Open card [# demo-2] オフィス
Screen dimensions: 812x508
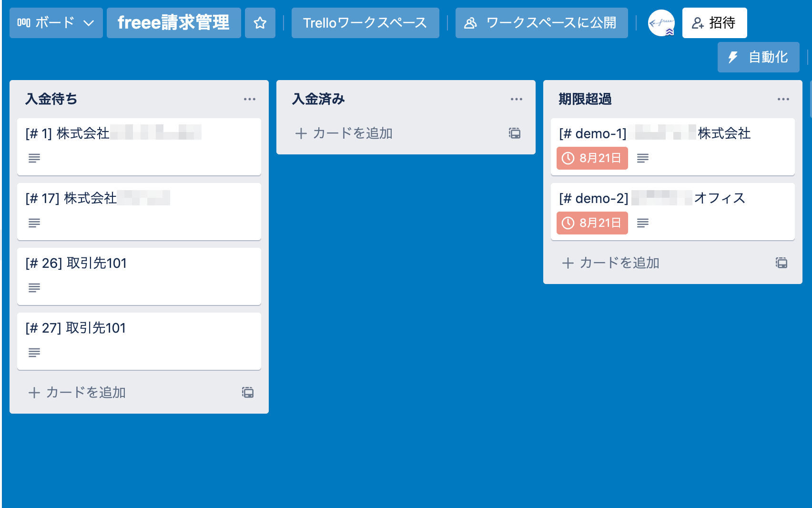coord(673,212)
